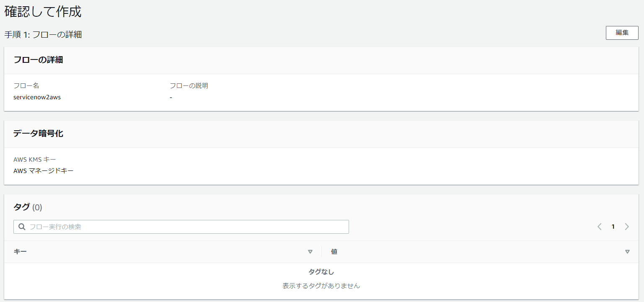Click the 確認して作成 page title
644x302 pixels.
tap(42, 11)
